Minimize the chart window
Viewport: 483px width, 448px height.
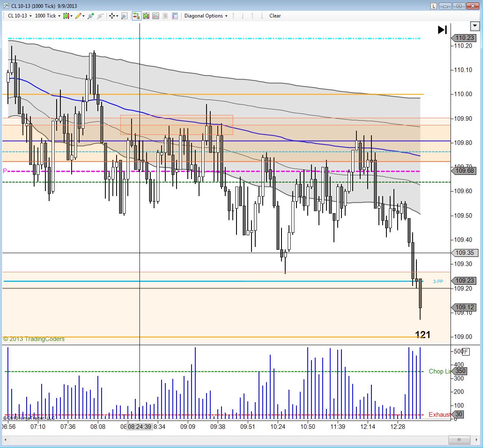click(x=445, y=6)
